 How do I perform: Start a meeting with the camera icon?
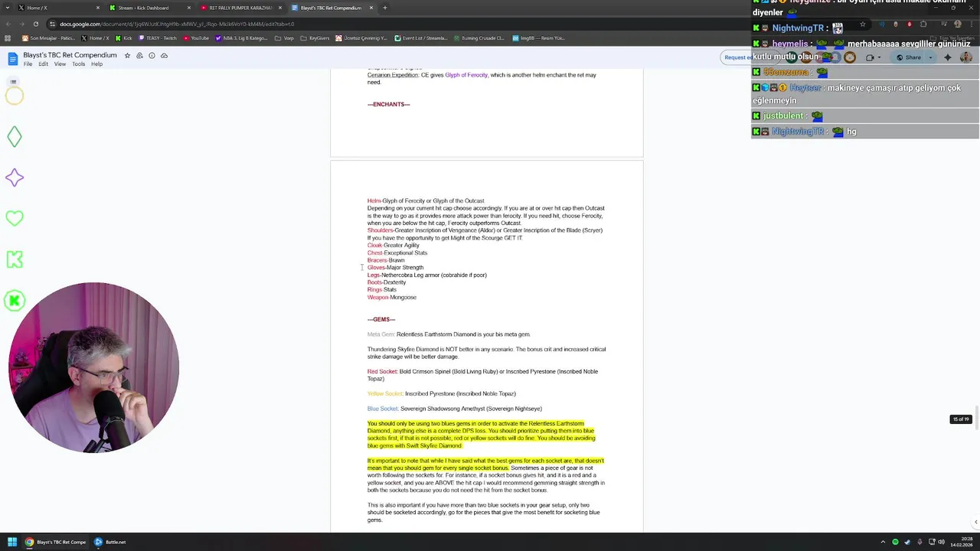coord(871,57)
